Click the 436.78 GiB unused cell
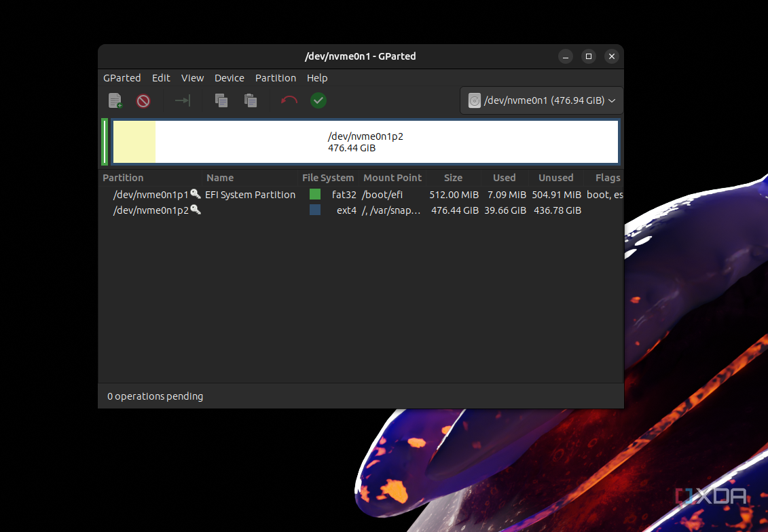 click(557, 210)
